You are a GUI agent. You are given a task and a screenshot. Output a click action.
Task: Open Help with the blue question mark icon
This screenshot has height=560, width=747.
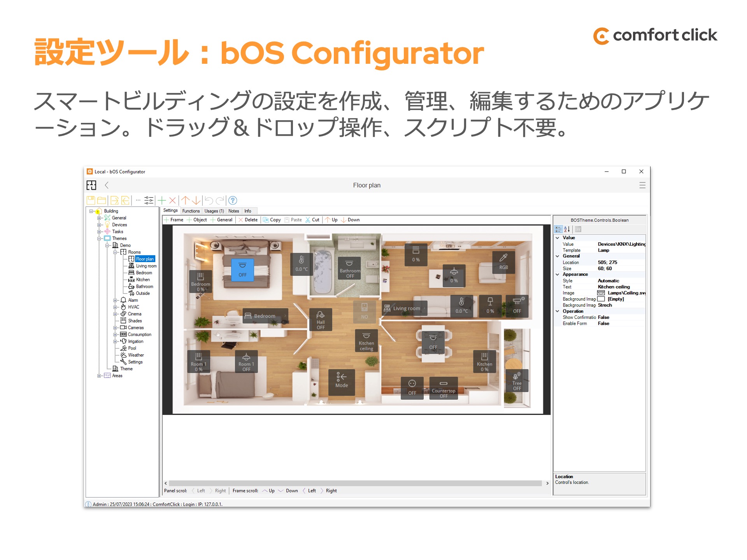pos(233,200)
